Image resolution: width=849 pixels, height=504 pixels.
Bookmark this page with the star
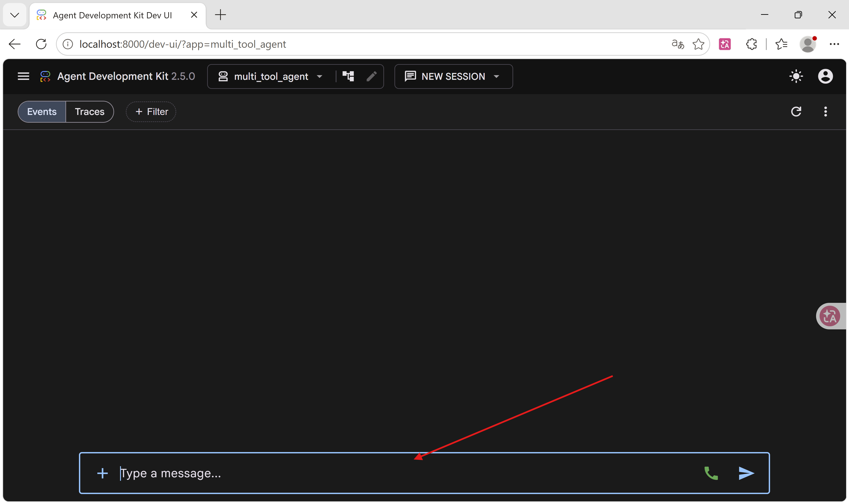698,44
